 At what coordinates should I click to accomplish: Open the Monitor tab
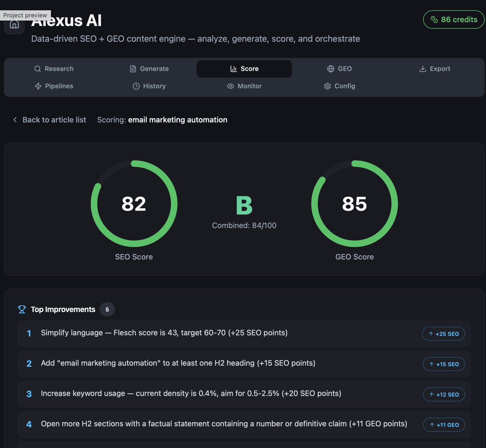click(244, 86)
